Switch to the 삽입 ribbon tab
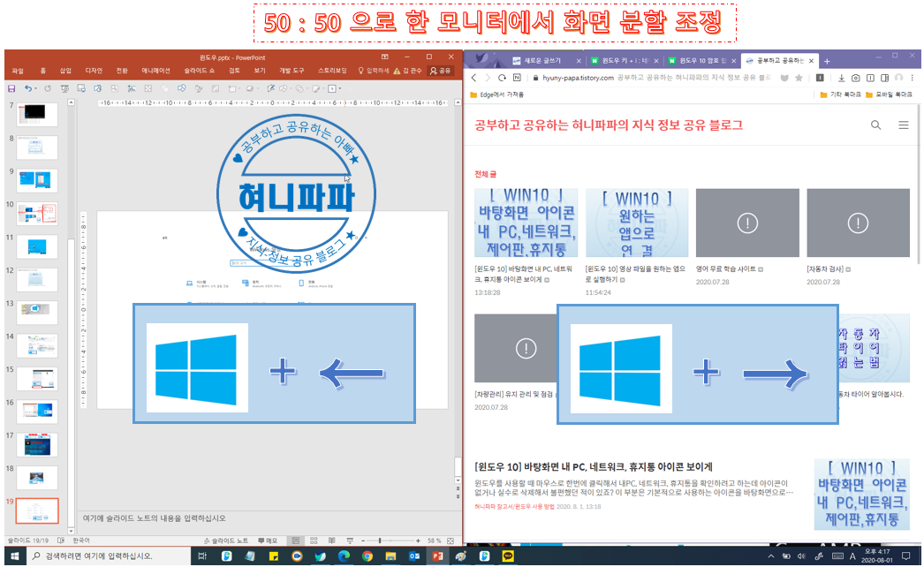 tap(64, 71)
